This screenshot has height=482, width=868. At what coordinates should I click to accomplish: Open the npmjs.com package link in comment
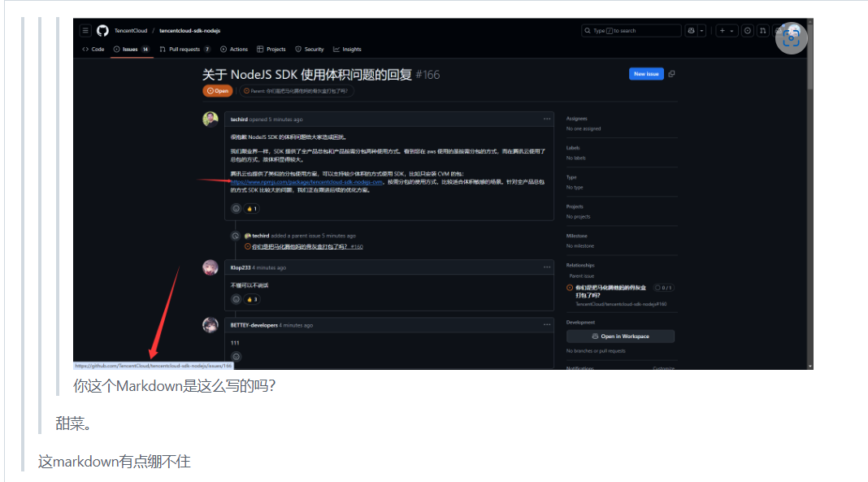click(x=306, y=182)
